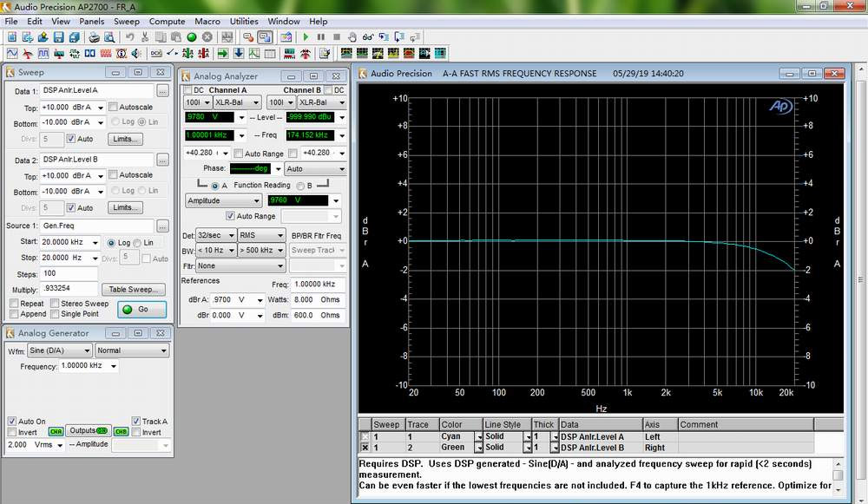This screenshot has height=504, width=868.
Task: Click the Table Sweep... button
Action: tap(134, 290)
